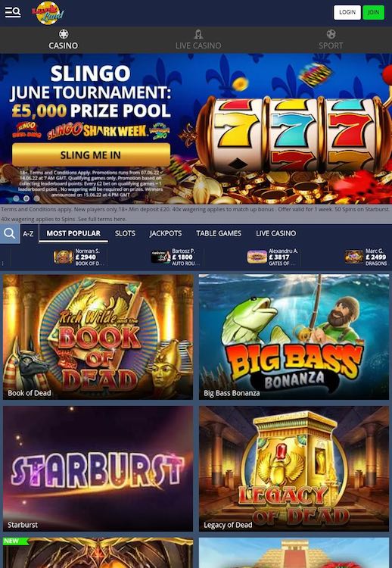Switch to the Jackpots tab

[166, 233]
